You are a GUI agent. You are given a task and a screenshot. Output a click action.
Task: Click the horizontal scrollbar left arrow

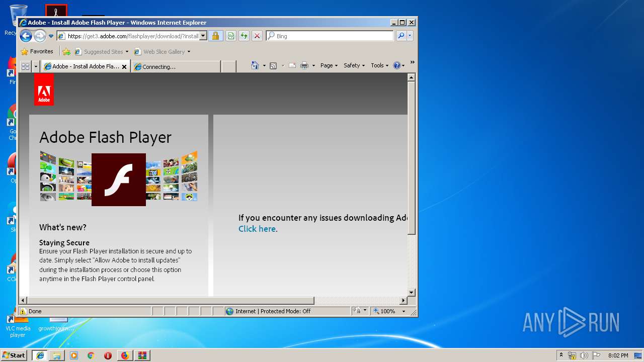(x=23, y=301)
